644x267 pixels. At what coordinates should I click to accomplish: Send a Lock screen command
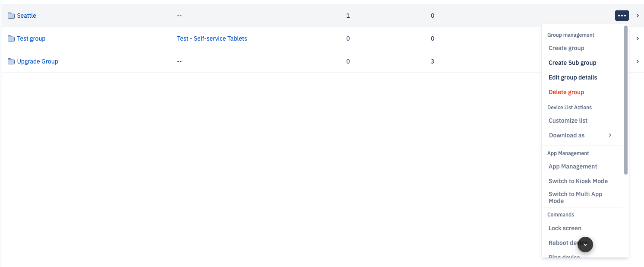click(x=565, y=228)
